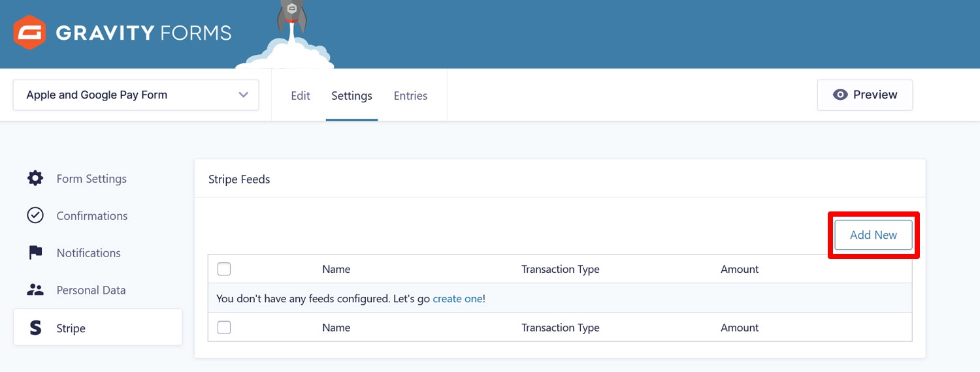Sort by Name column in table header
The width and height of the screenshot is (980, 372).
click(336, 269)
